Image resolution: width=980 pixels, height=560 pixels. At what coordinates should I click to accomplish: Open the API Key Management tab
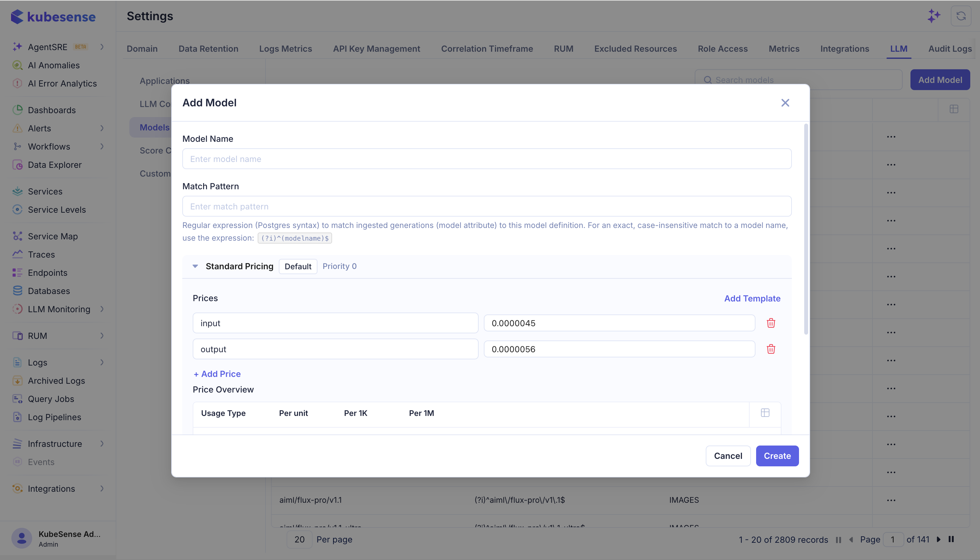click(x=376, y=49)
